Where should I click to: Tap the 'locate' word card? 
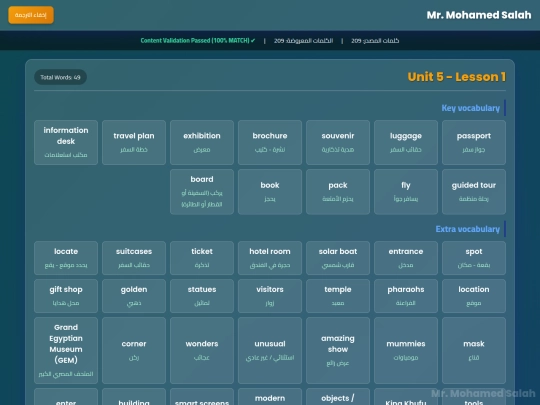coord(66,258)
